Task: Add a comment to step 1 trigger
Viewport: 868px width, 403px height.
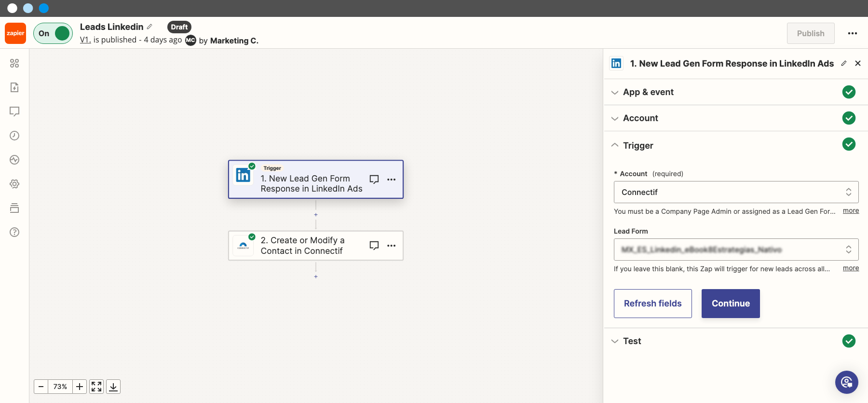Action: click(374, 180)
